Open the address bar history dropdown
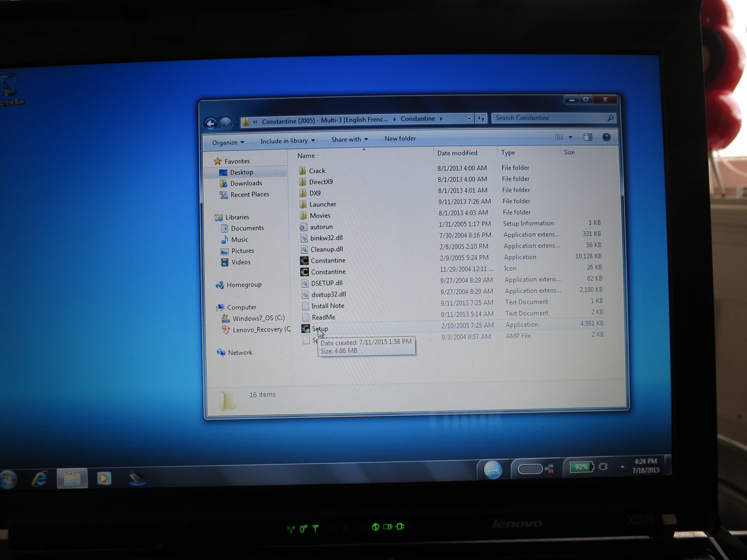 [x=469, y=118]
